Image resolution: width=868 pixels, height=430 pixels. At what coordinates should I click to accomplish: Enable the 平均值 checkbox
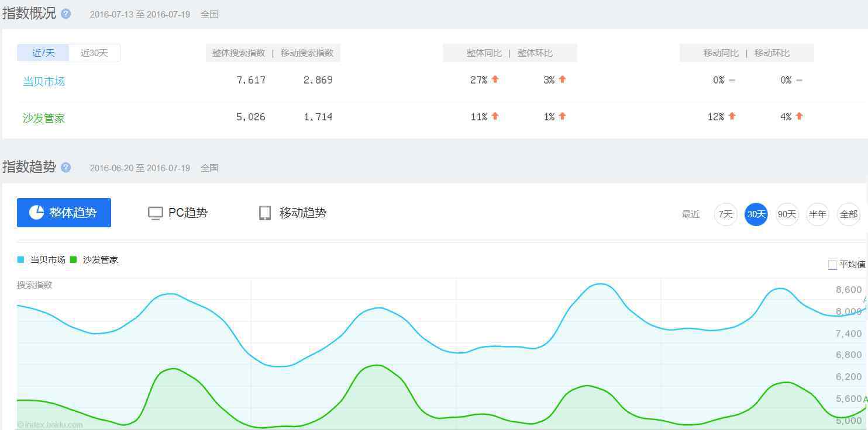pyautogui.click(x=832, y=265)
